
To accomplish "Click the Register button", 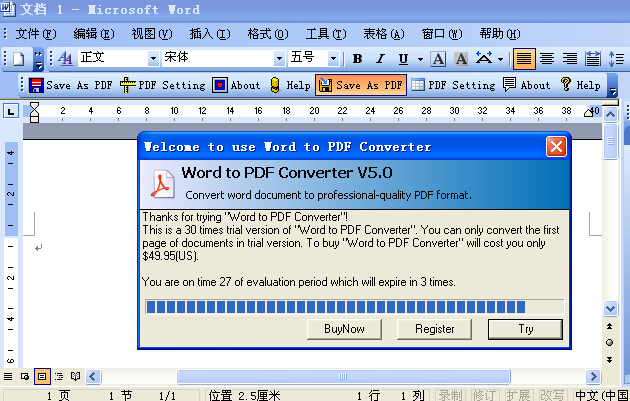I will click(434, 329).
